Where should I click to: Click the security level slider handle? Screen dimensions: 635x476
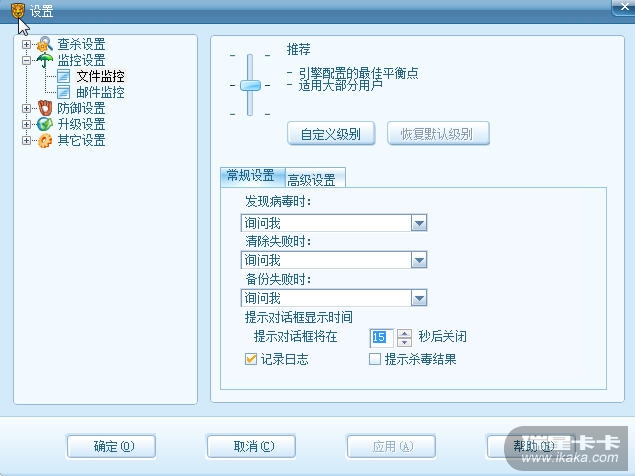pyautogui.click(x=250, y=85)
